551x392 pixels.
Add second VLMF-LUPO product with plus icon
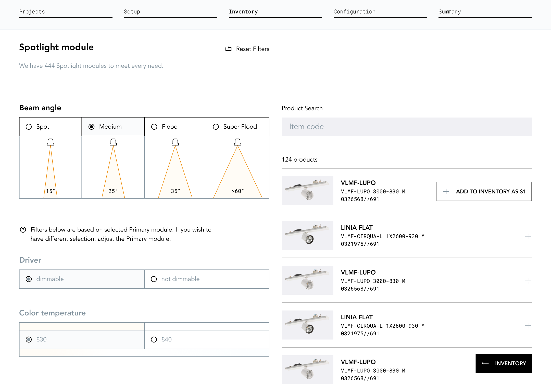click(528, 281)
